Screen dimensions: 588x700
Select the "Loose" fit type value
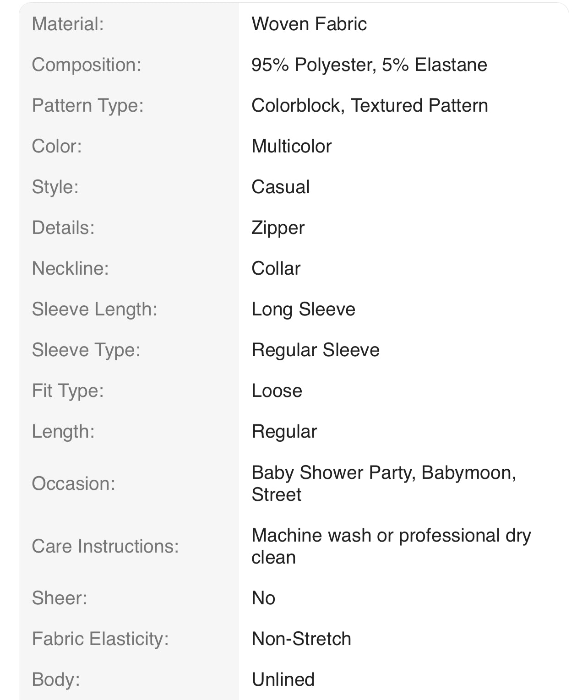click(x=277, y=391)
